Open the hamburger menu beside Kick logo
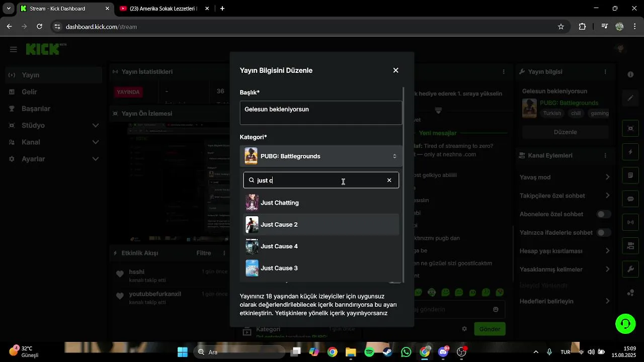This screenshot has height=362, width=644. coord(14,49)
